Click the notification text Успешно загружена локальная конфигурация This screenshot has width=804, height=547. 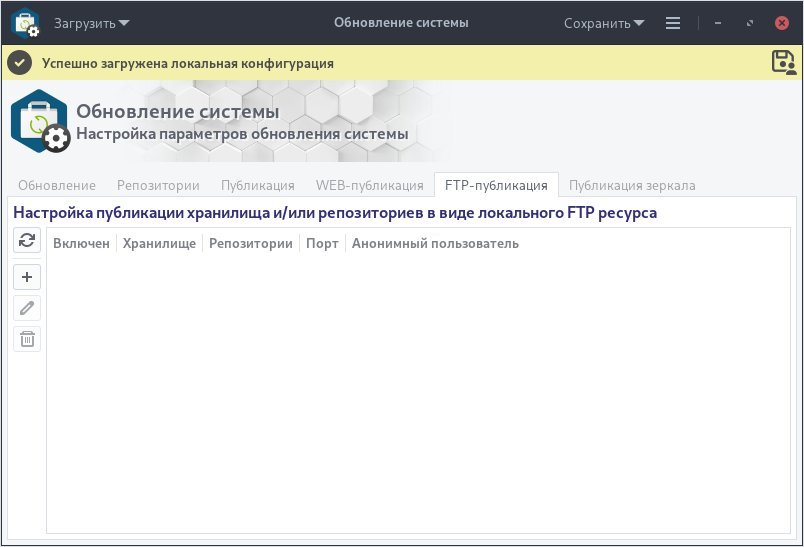click(x=188, y=64)
